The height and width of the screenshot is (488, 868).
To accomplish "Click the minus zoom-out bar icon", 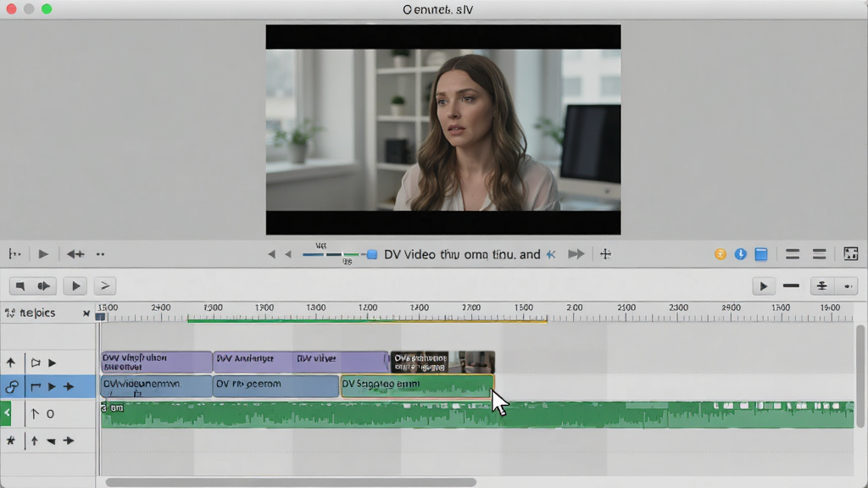I will coord(791,286).
